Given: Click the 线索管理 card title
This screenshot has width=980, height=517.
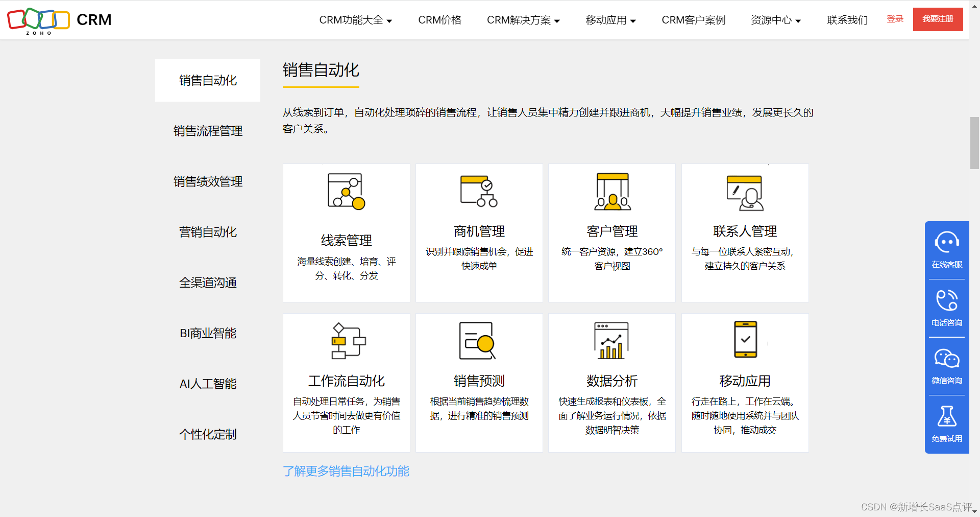Looking at the screenshot, I should click(346, 240).
